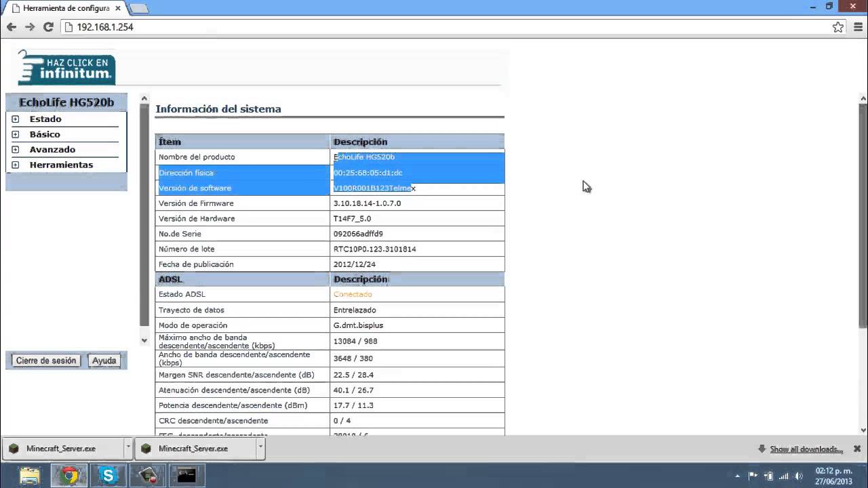Reload the router page

[48, 27]
